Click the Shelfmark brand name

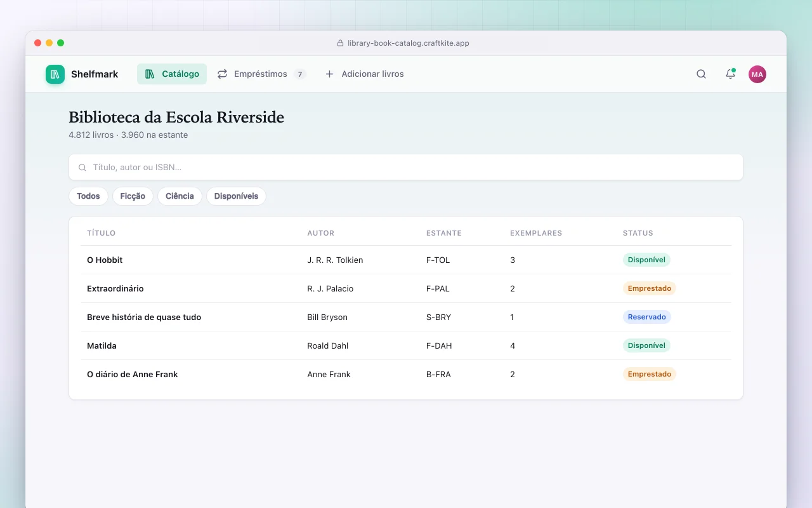[95, 74]
